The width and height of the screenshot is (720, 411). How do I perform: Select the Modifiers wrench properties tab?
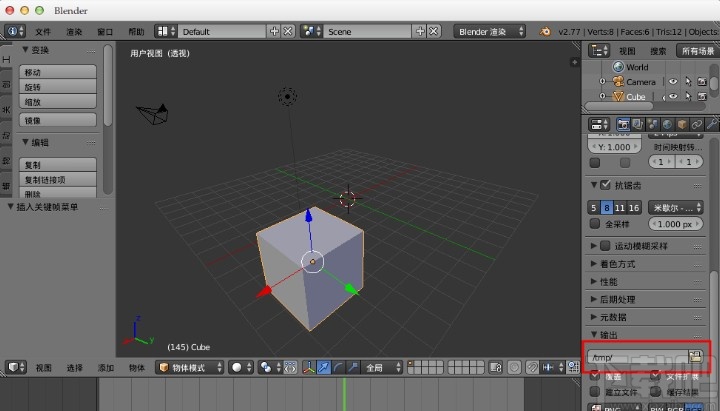(x=711, y=124)
